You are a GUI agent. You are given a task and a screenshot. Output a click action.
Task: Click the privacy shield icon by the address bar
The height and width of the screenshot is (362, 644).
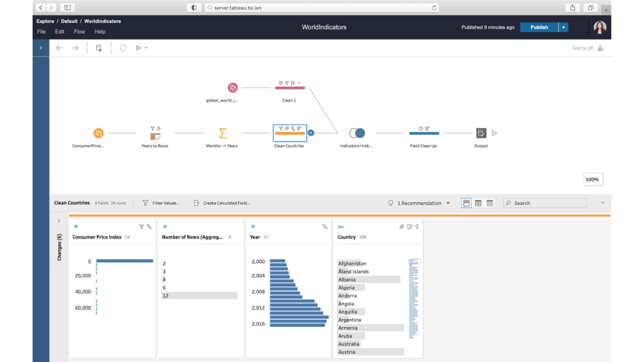(x=194, y=7)
